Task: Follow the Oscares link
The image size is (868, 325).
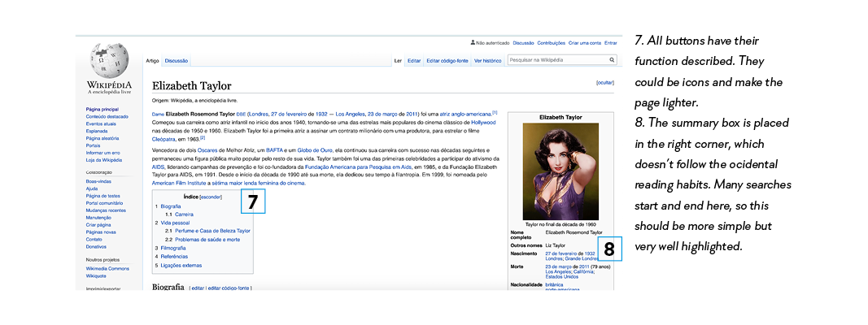Action: coord(208,149)
